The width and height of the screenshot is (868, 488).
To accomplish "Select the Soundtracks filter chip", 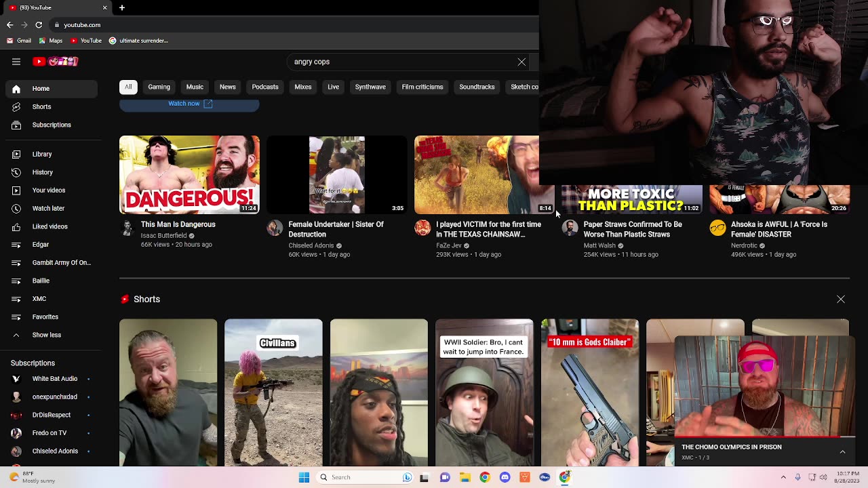I will point(477,87).
